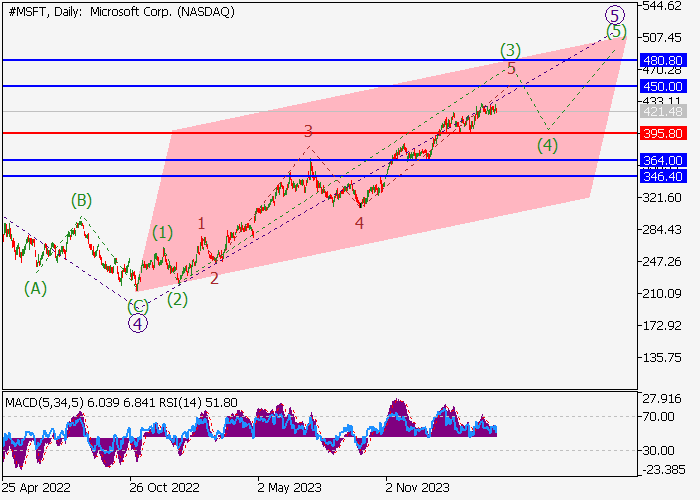Click the 135.75 price axis value

click(662, 358)
